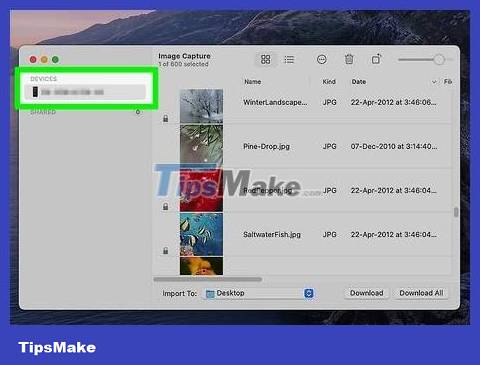Click the trash delete icon
Viewport: 480px width, 365px height.
coord(349,59)
